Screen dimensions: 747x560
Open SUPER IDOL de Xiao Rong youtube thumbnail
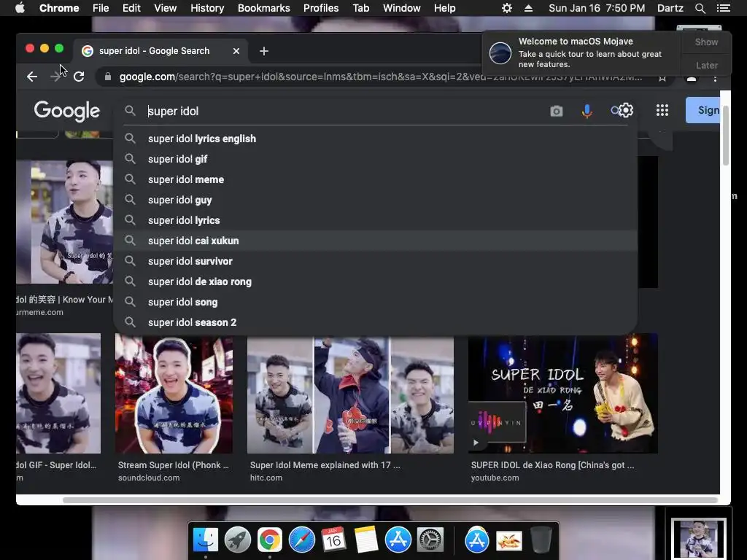[x=562, y=393]
